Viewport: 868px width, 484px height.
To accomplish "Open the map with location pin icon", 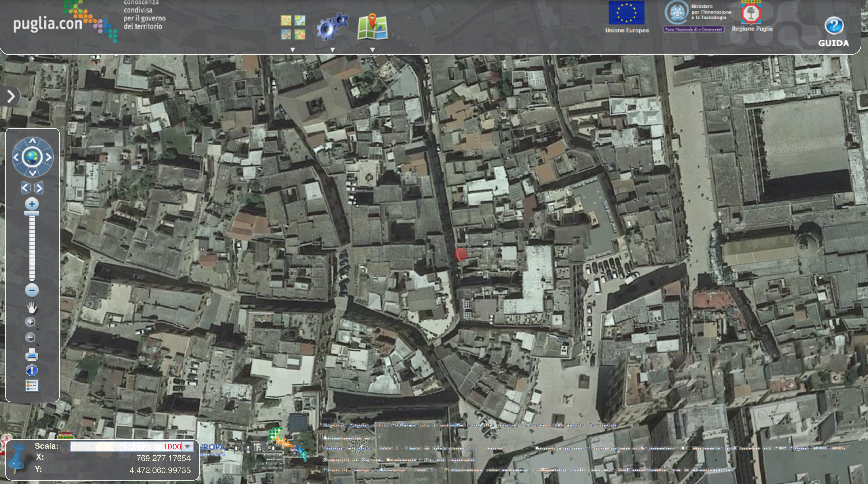I will [373, 26].
